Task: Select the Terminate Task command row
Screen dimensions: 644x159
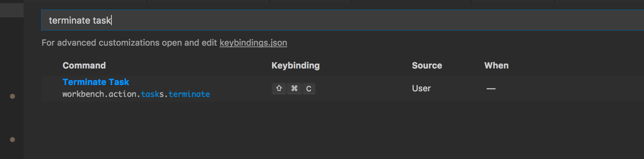Action: tap(96, 82)
